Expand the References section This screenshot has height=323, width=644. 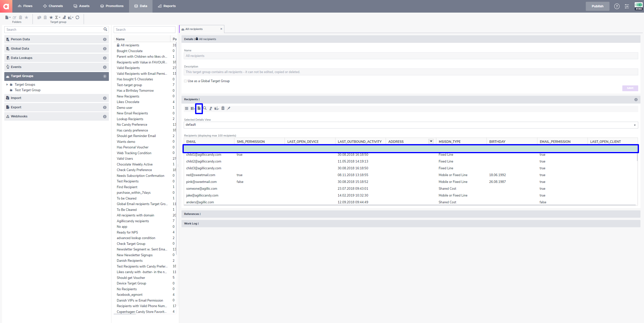click(411, 214)
